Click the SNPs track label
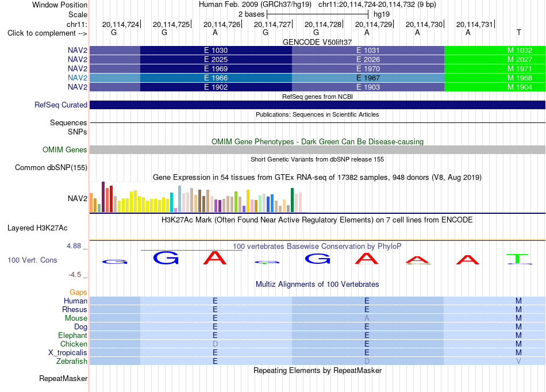The image size is (546, 392). [78, 132]
